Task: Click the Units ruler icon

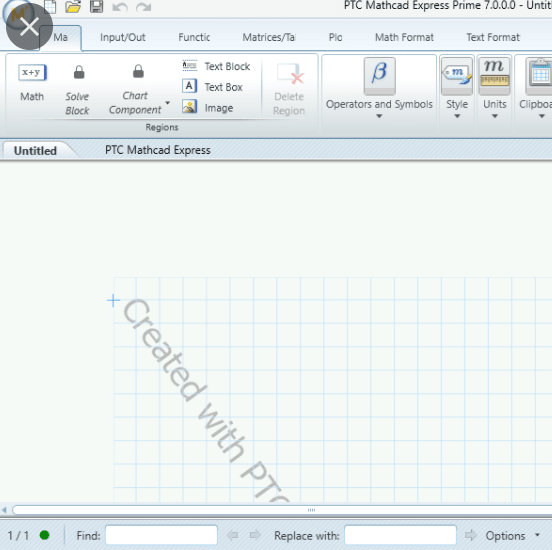Action: click(494, 75)
